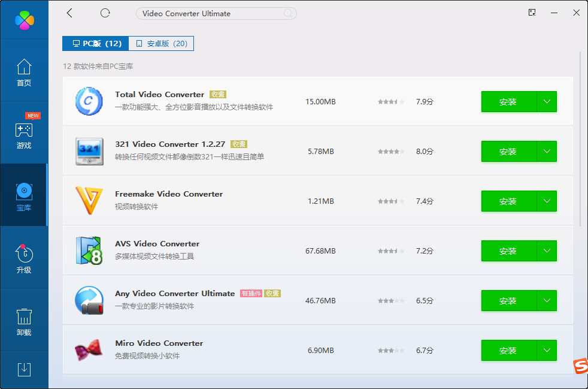Install Any Video Converter Ultimate
This screenshot has height=389, width=588.
508,301
